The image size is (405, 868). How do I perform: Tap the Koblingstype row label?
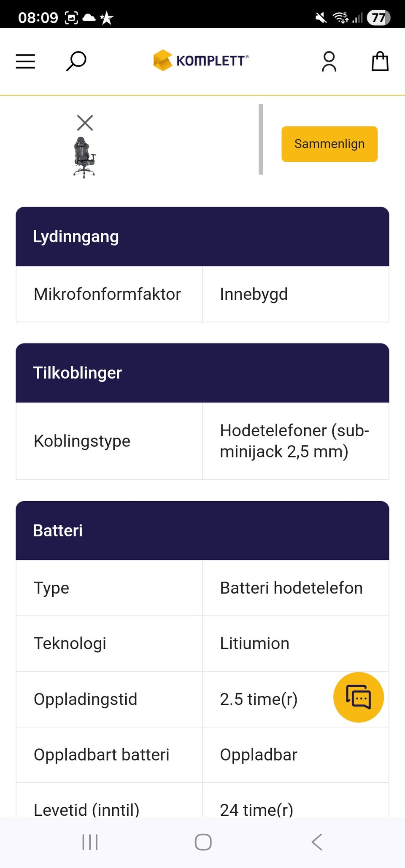(x=82, y=441)
